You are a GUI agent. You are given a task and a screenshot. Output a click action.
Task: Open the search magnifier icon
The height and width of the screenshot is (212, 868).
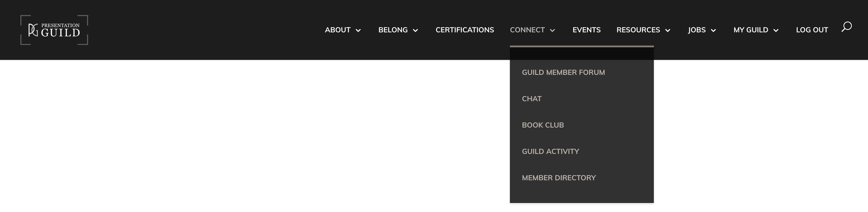[846, 27]
